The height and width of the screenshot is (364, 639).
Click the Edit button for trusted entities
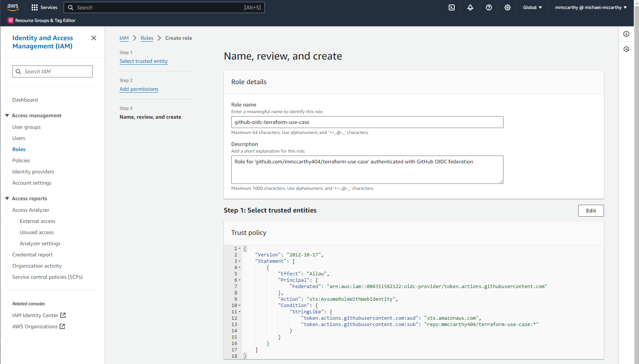591,211
